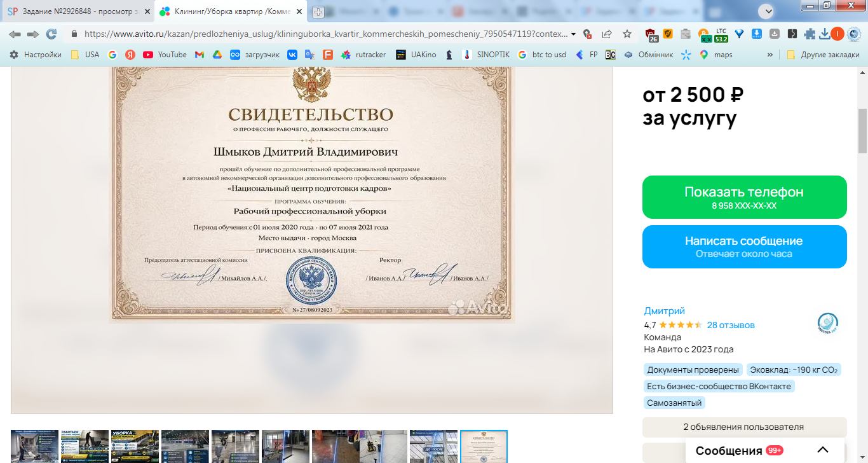Click the seller's round avatar logo
This screenshot has height=463, width=868.
(827, 324)
